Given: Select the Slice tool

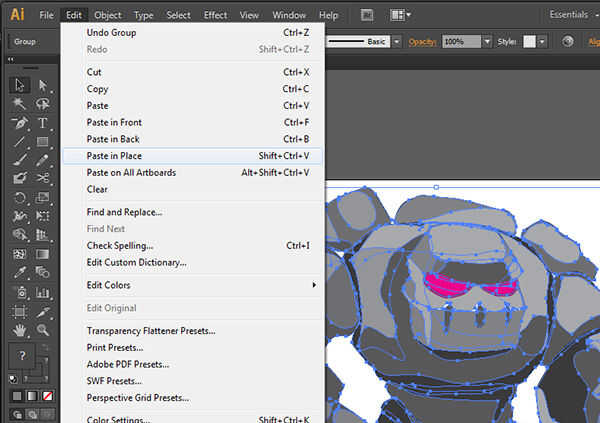Looking at the screenshot, I should point(42,312).
